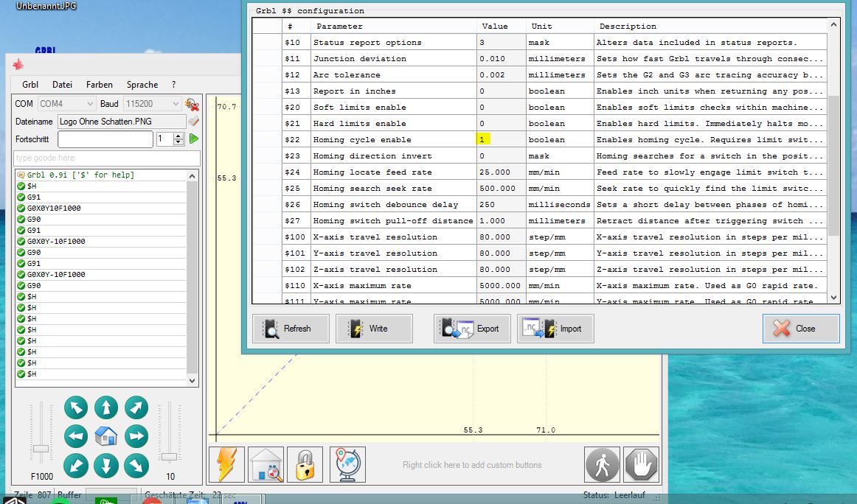Click the stop hand button
The height and width of the screenshot is (504, 857).
click(641, 465)
